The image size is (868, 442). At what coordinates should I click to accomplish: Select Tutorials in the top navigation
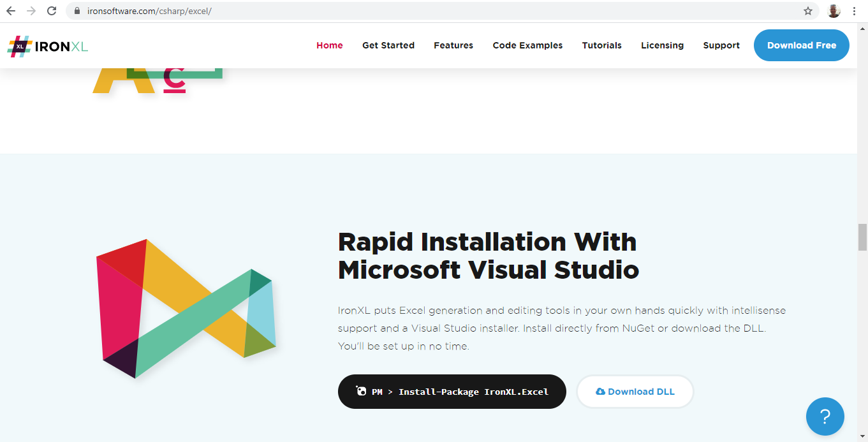(x=602, y=45)
